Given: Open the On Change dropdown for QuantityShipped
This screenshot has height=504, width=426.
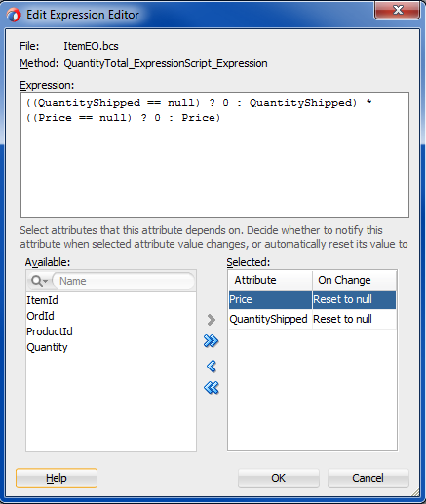Looking at the screenshot, I should 354,319.
